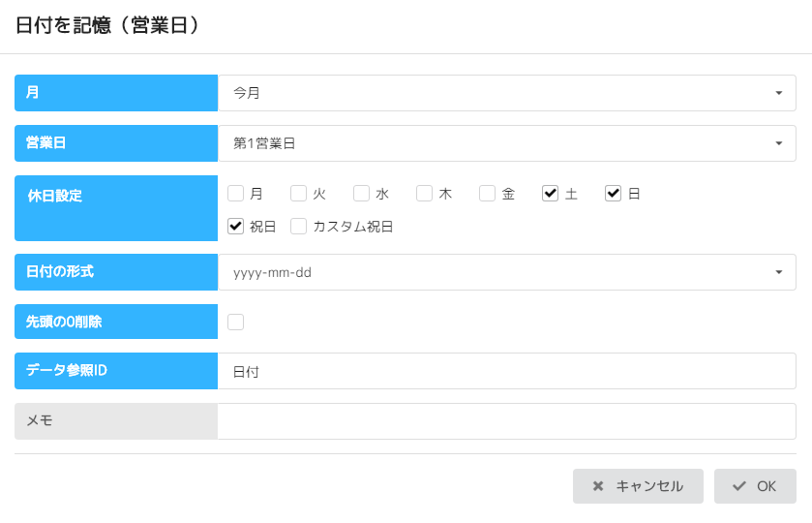Click the checkmark icon on OK button

[x=739, y=486]
